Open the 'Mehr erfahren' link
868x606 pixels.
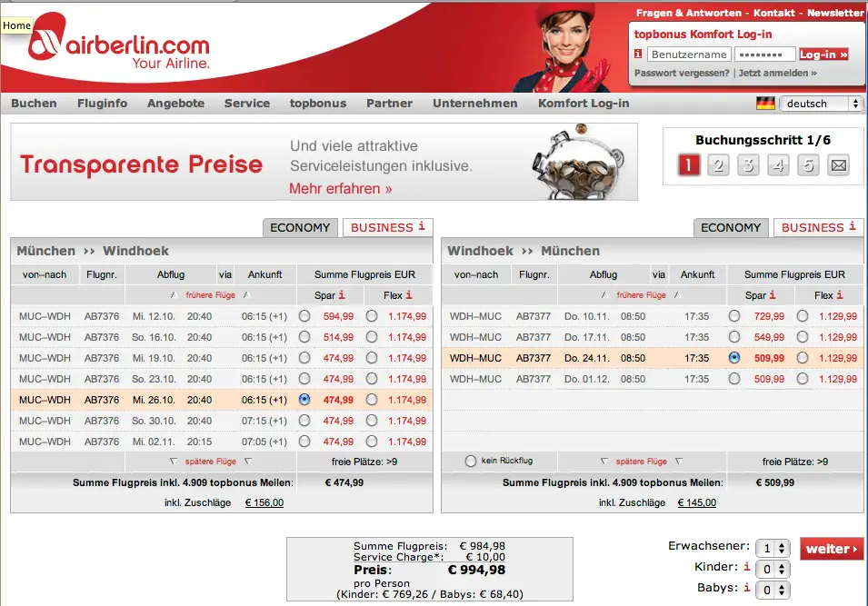341,189
